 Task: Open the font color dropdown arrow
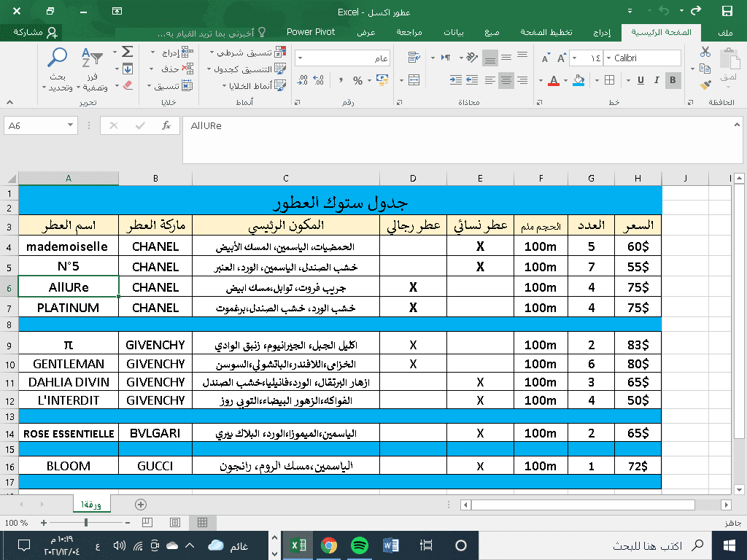pyautogui.click(x=541, y=80)
